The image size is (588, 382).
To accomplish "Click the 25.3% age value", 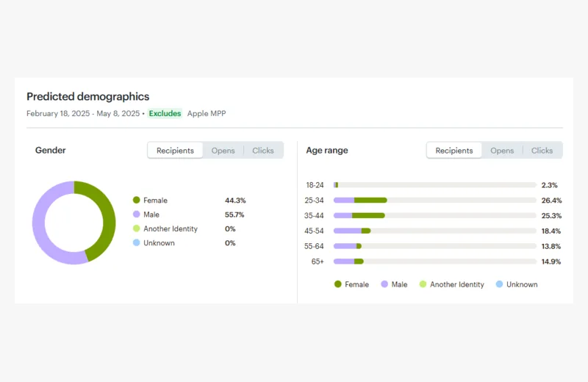I will (x=551, y=216).
